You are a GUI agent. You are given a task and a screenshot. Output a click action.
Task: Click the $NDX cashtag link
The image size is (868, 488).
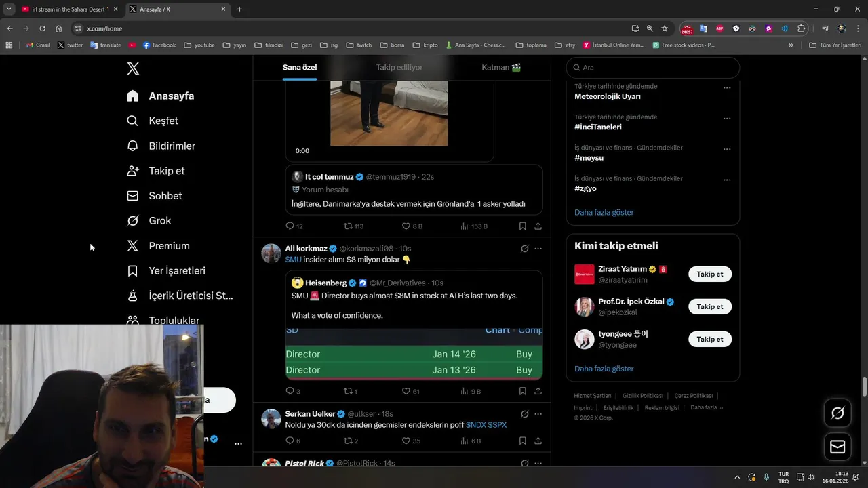[475, 424]
